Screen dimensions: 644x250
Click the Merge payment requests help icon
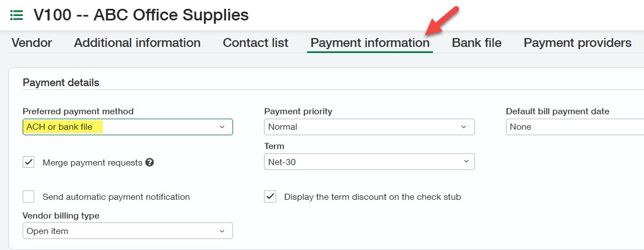tap(149, 163)
